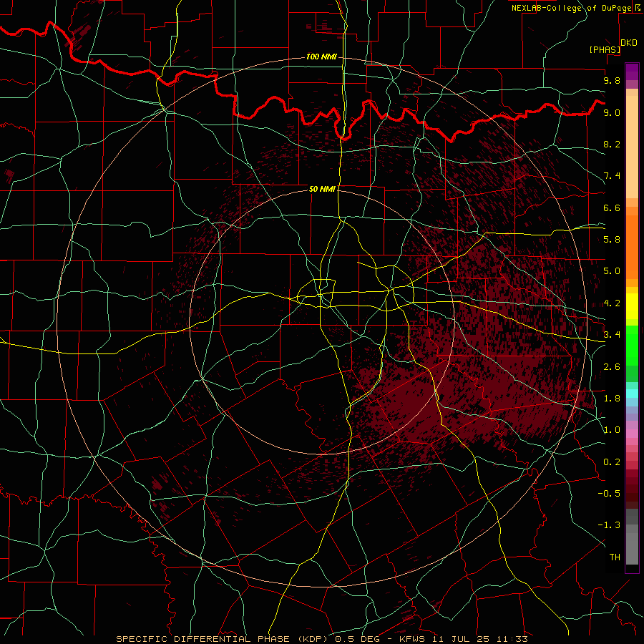Click the 1.8 legend value
The image size is (644, 644).
[x=612, y=399]
